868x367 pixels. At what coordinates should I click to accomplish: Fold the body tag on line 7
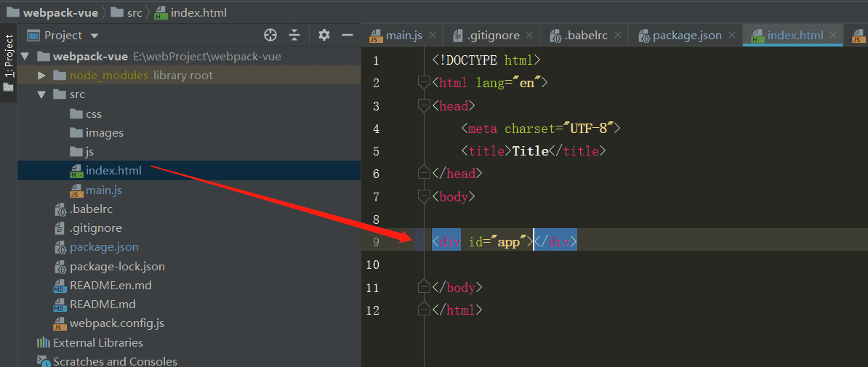(x=424, y=196)
